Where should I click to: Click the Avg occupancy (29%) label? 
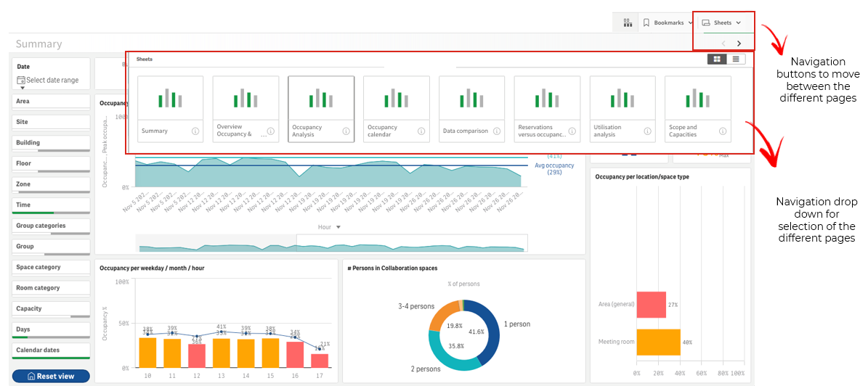tap(554, 168)
